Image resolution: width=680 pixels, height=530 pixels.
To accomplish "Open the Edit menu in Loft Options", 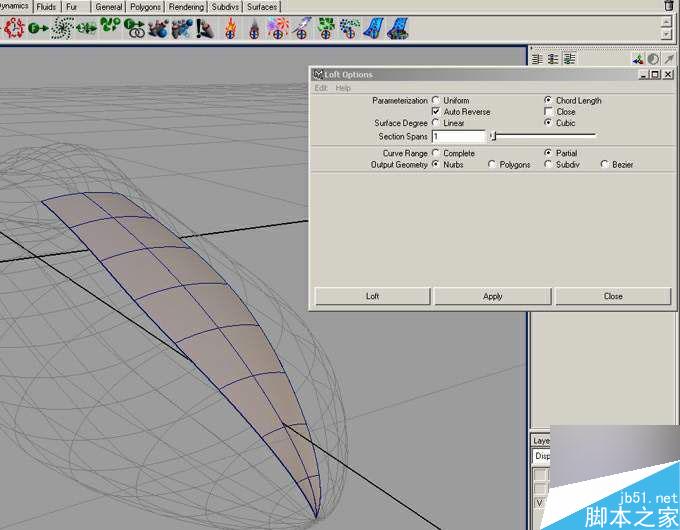I will (321, 88).
